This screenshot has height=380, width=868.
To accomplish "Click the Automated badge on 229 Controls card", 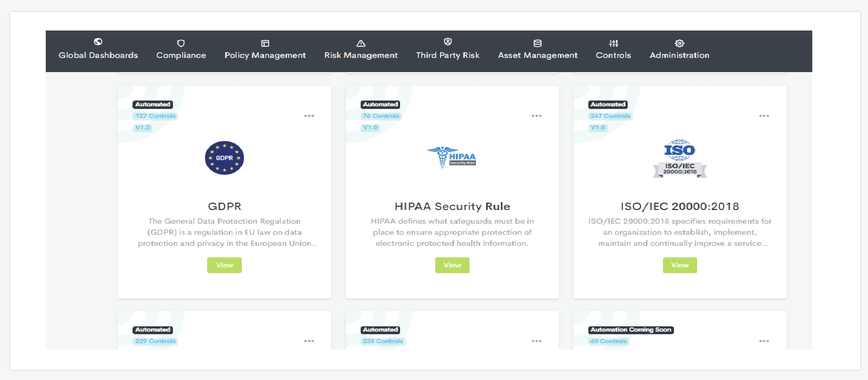I will pos(153,330).
